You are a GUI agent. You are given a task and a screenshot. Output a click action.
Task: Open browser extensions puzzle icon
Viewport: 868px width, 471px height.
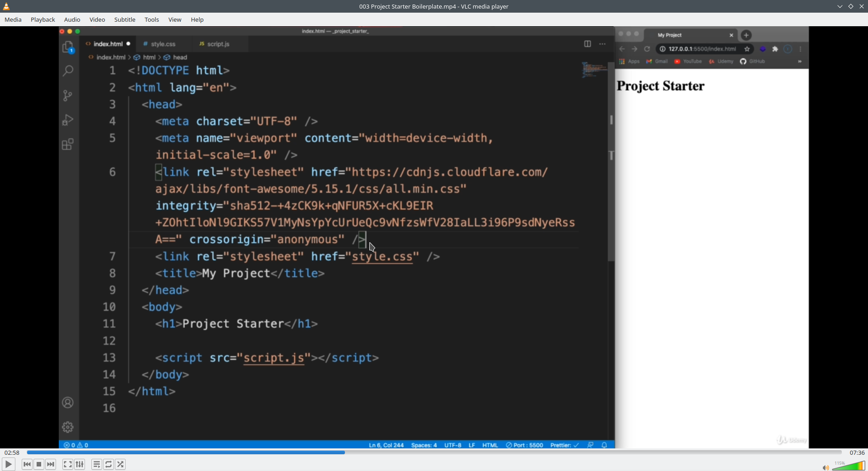click(x=775, y=49)
